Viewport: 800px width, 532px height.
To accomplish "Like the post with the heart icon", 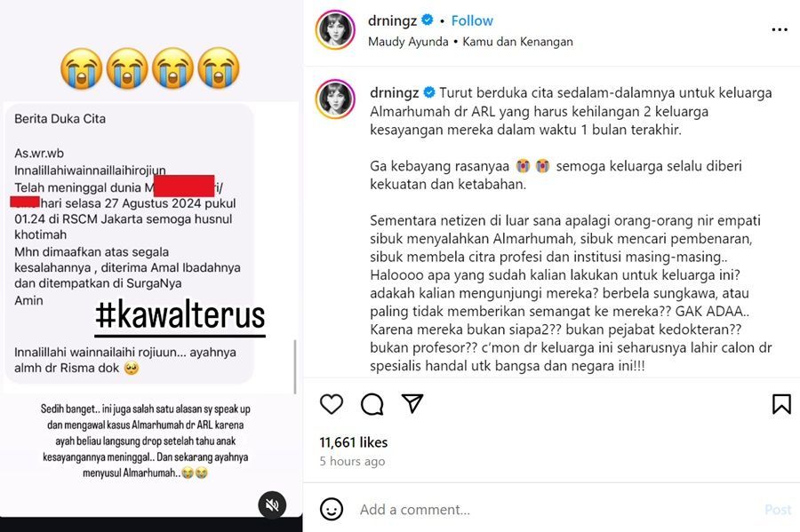I will click(x=332, y=404).
